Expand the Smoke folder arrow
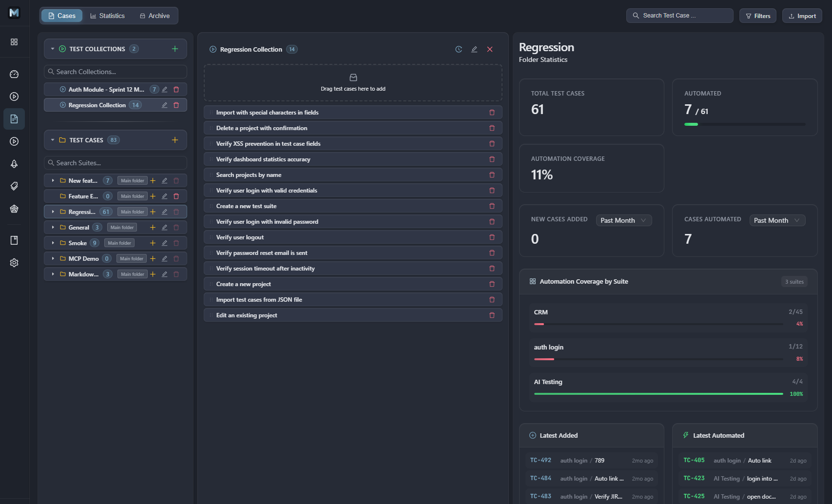 coord(53,243)
